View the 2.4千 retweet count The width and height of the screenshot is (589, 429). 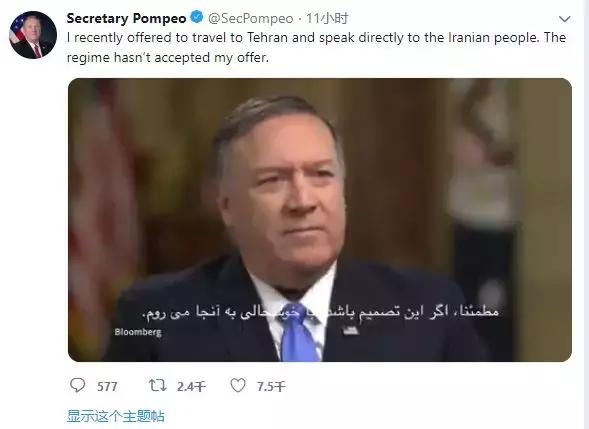point(192,387)
